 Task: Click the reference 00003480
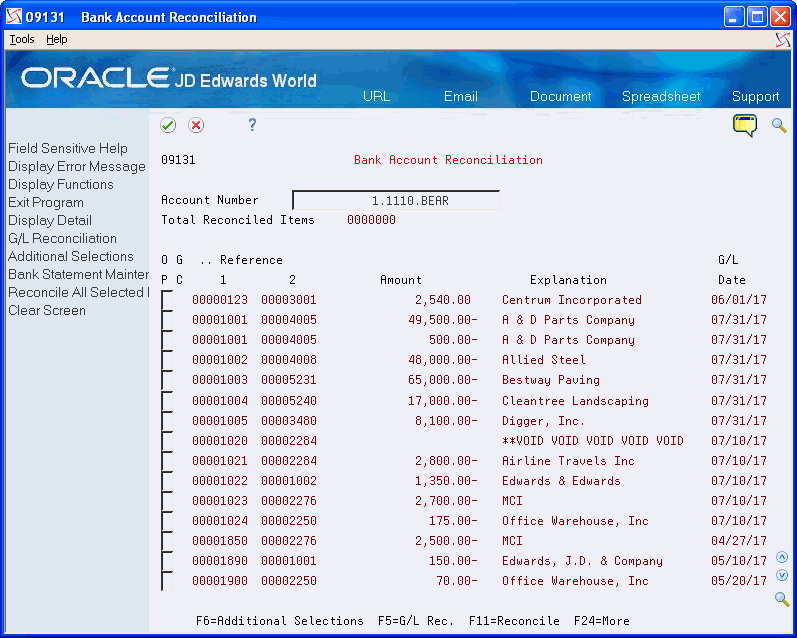tap(289, 421)
